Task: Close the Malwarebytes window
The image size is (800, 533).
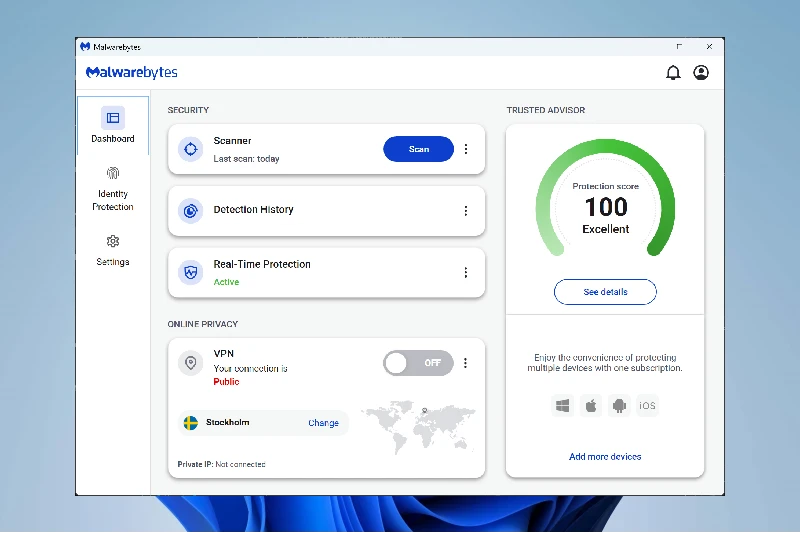Action: click(709, 46)
